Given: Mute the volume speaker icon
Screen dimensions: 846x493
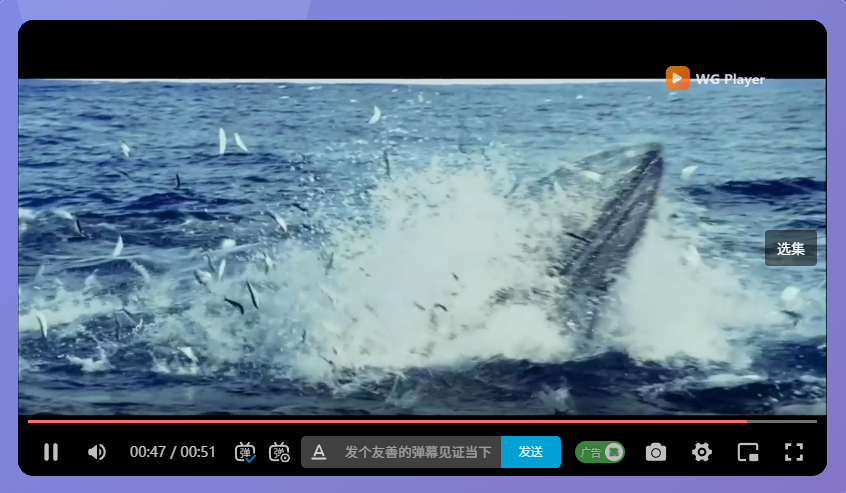Looking at the screenshot, I should (x=97, y=452).
